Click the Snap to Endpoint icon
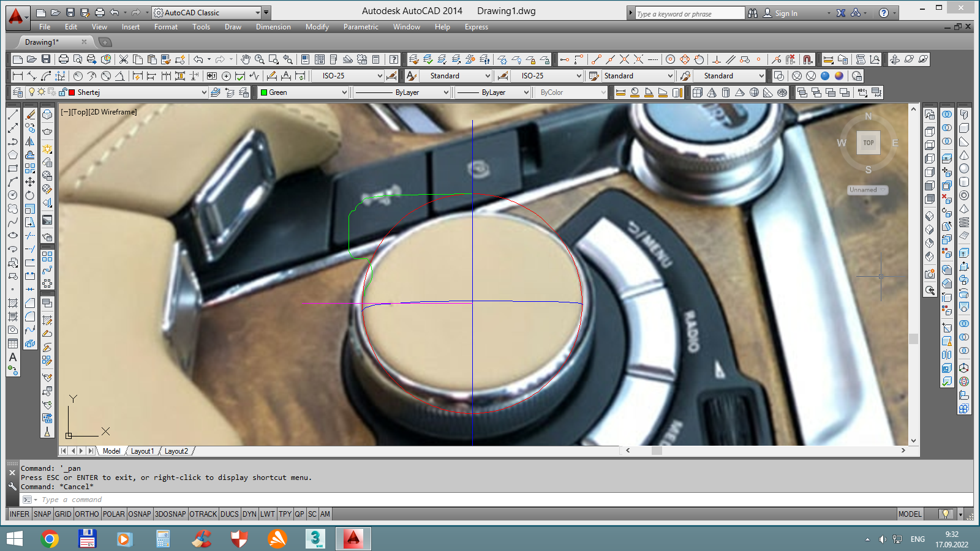Screen dimensions: 980x551 pyautogui.click(x=596, y=59)
